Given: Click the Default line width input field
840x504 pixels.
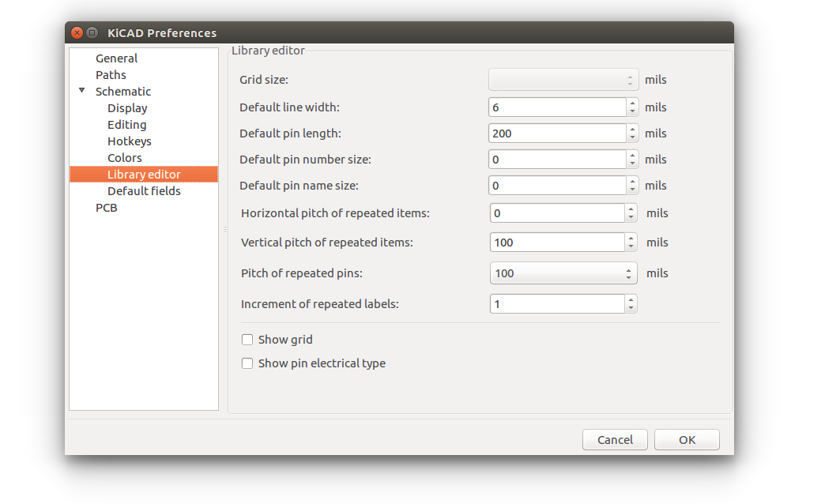Looking at the screenshot, I should [557, 107].
